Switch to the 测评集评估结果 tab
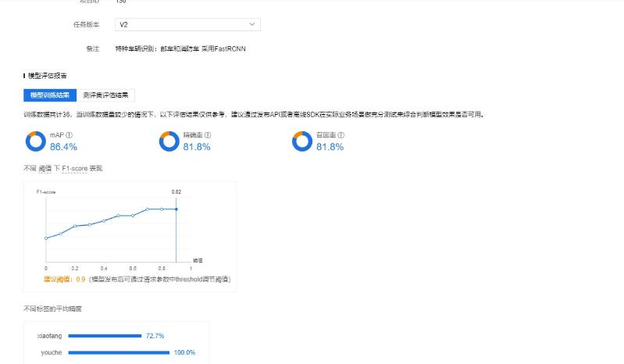Screen dimensions: 624x364 click(105, 95)
